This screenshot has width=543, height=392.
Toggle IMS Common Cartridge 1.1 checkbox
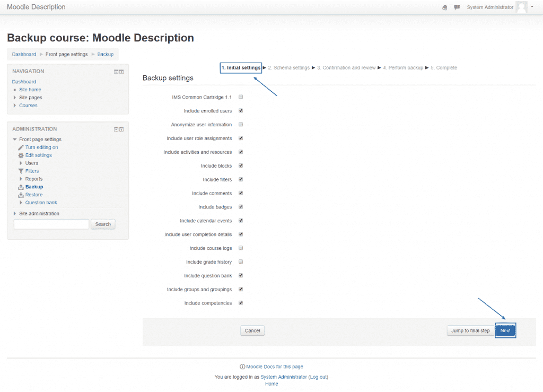[x=241, y=97]
